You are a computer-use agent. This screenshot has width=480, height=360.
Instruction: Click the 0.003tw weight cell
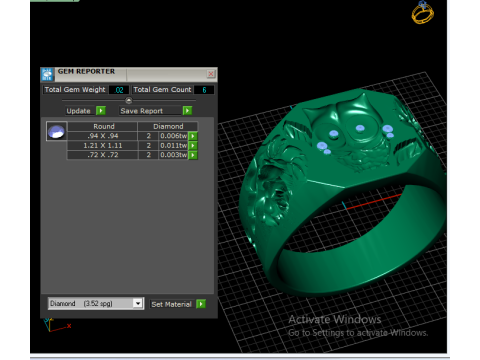pyautogui.click(x=173, y=155)
